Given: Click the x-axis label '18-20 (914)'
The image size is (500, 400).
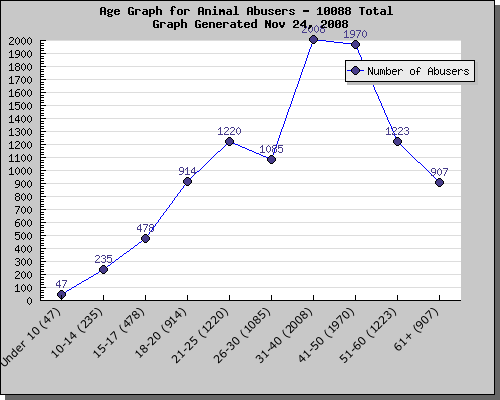Looking at the screenshot, I should (161, 333).
